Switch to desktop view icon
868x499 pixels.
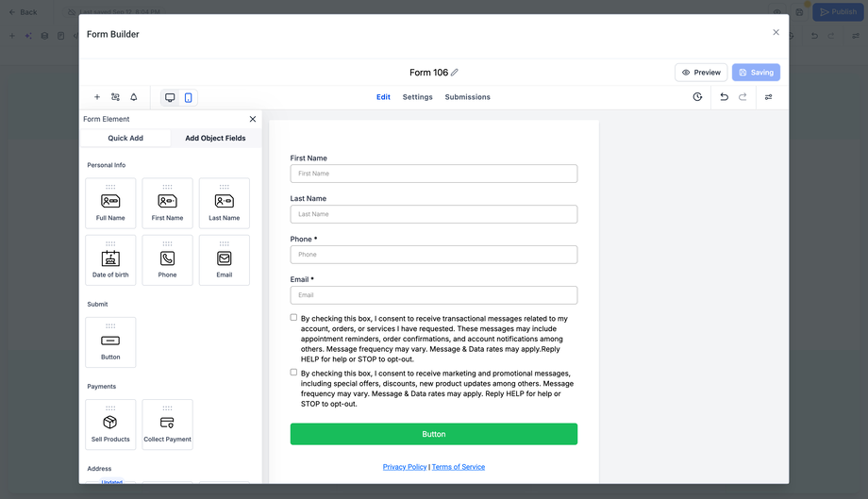(170, 97)
